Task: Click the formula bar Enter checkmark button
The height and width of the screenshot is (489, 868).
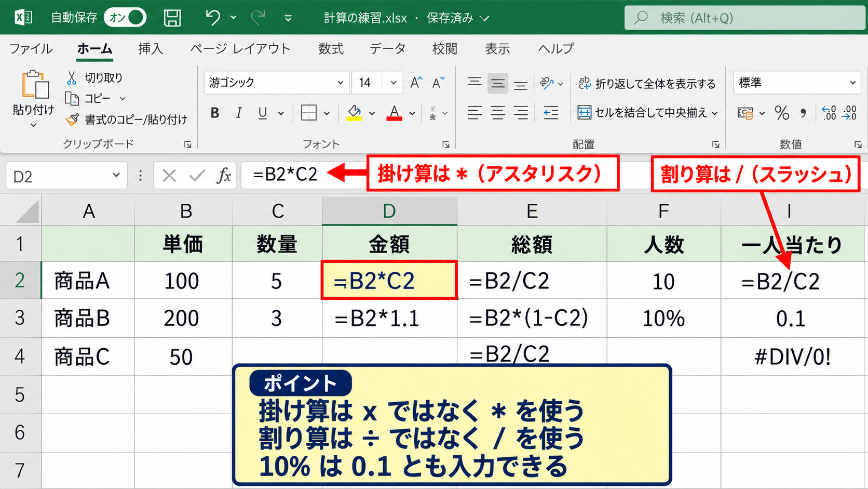Action: tap(197, 176)
